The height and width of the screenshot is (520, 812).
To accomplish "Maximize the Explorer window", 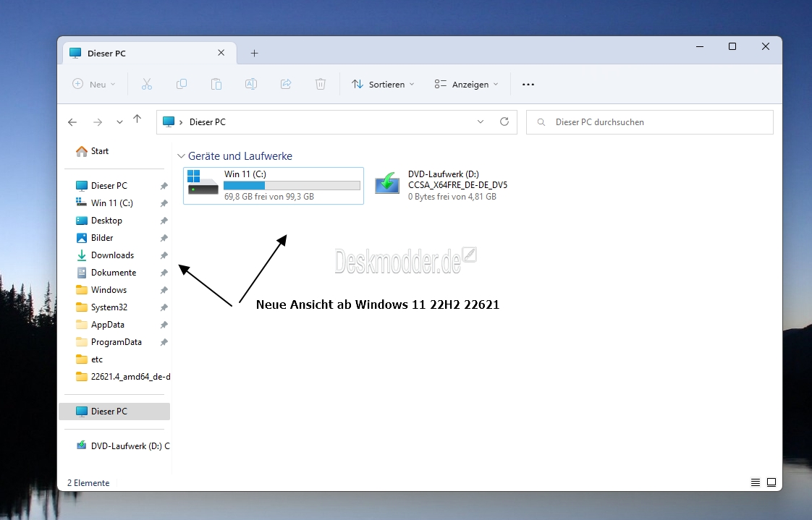I will click(732, 46).
